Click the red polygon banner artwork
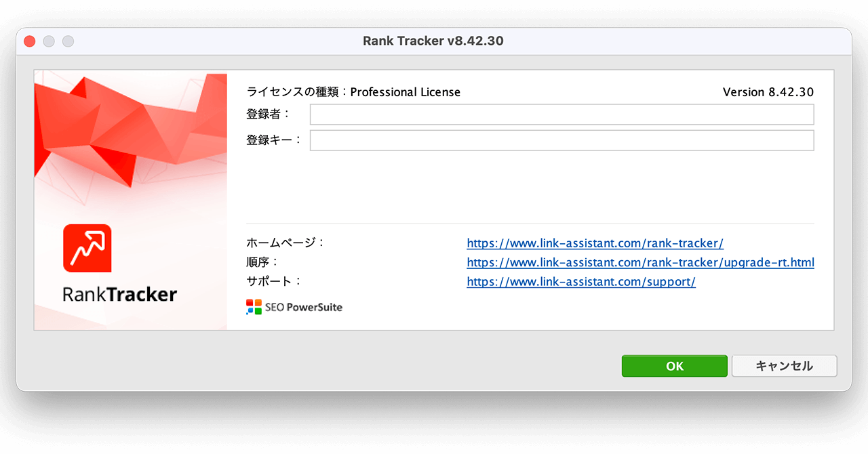 pos(129,129)
